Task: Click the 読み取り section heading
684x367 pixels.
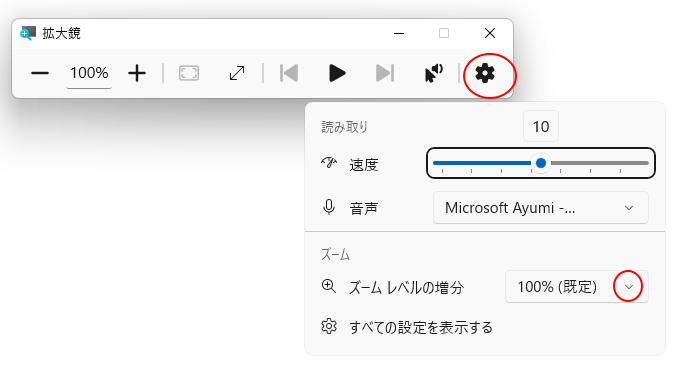Action: pos(345,127)
